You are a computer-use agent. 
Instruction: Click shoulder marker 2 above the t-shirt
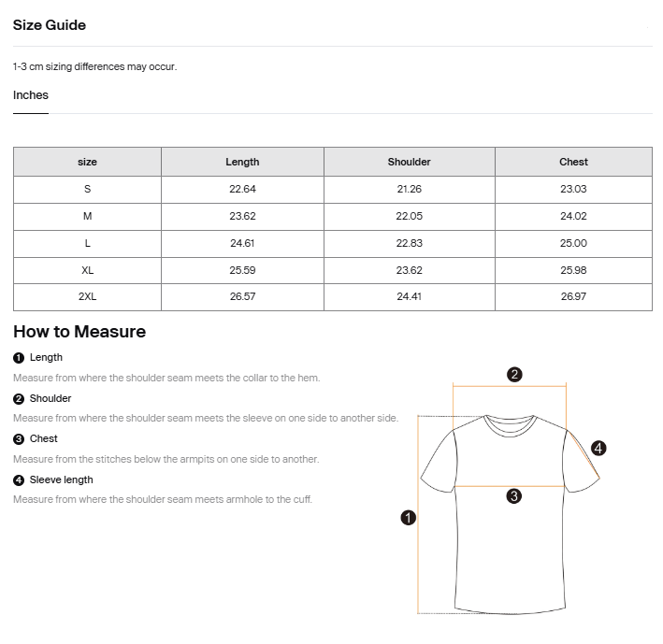pyautogui.click(x=514, y=375)
